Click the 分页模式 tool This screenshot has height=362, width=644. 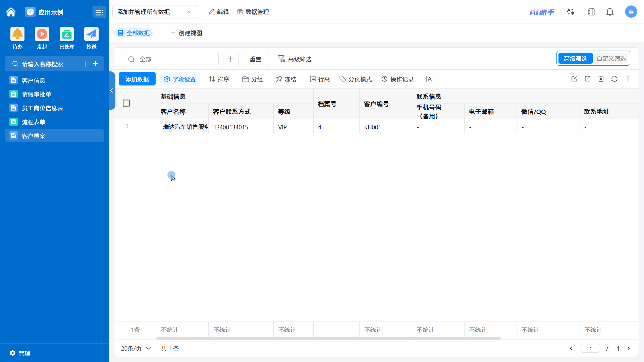coord(356,79)
